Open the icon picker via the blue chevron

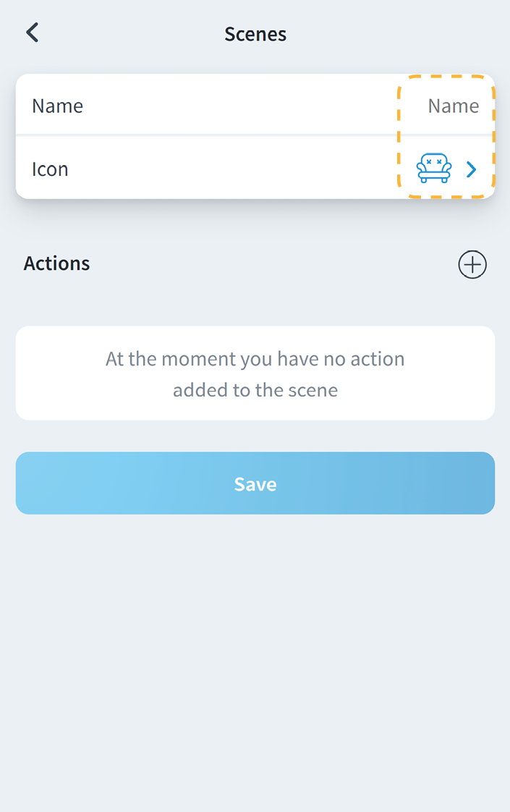coord(472,169)
